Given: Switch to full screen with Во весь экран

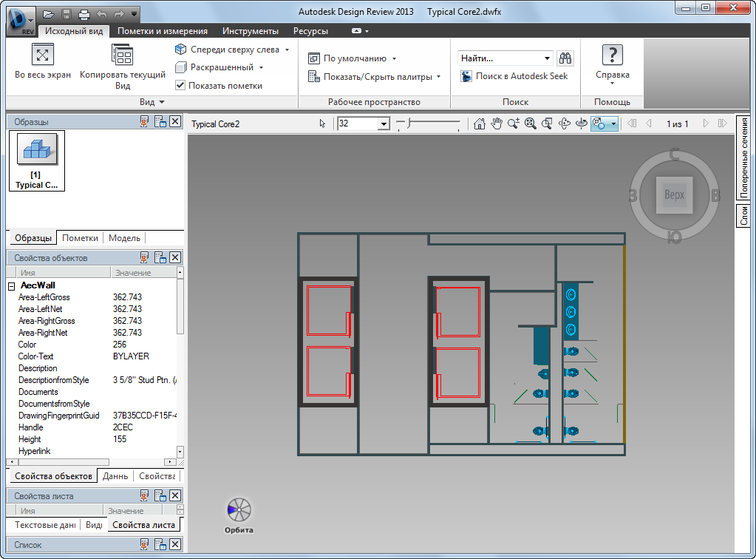Looking at the screenshot, I should (x=42, y=61).
